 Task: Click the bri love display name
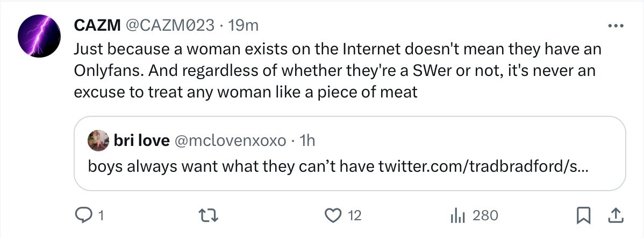(x=141, y=141)
